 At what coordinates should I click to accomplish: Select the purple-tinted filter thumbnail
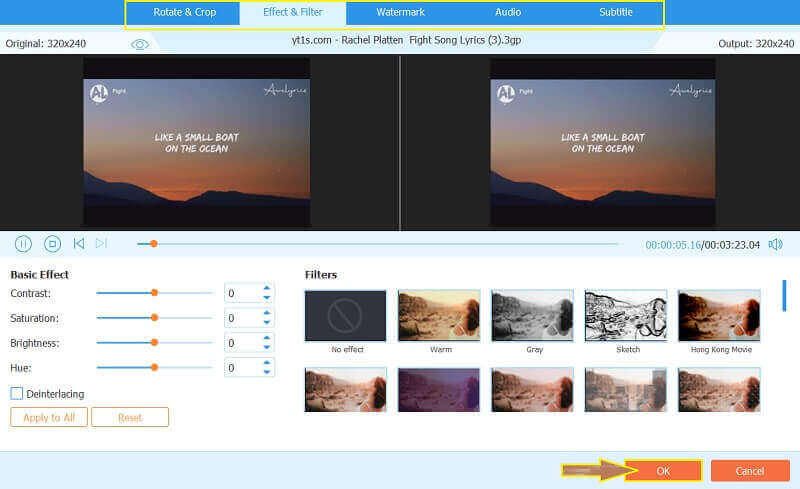point(439,390)
